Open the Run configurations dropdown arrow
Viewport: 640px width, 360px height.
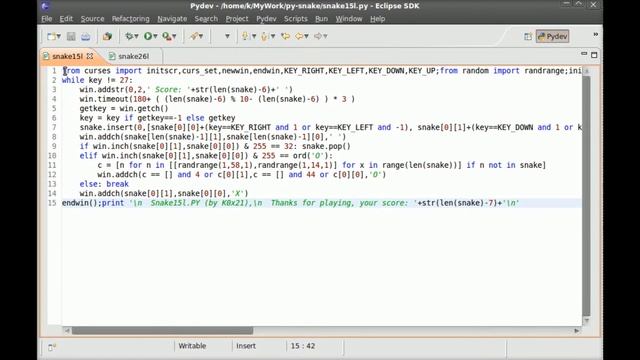155,36
